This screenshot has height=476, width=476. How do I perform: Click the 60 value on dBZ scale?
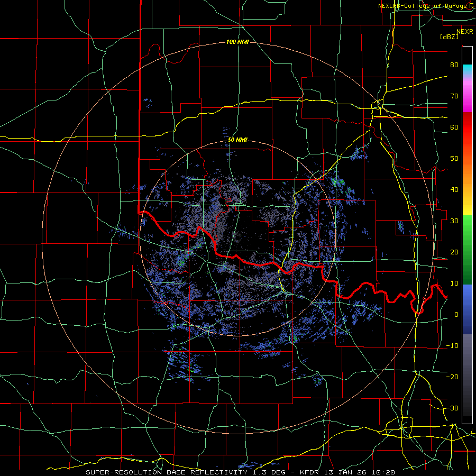click(x=454, y=127)
